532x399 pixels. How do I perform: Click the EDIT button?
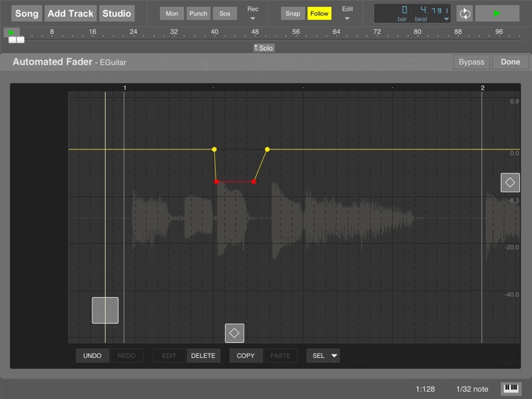(169, 356)
